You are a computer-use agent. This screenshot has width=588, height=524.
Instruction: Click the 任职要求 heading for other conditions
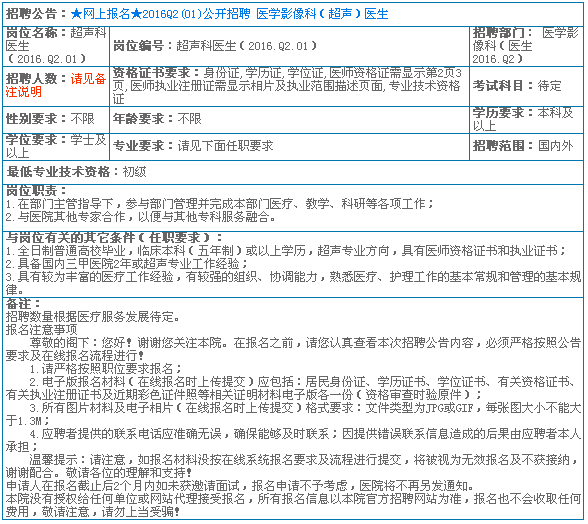pos(114,238)
